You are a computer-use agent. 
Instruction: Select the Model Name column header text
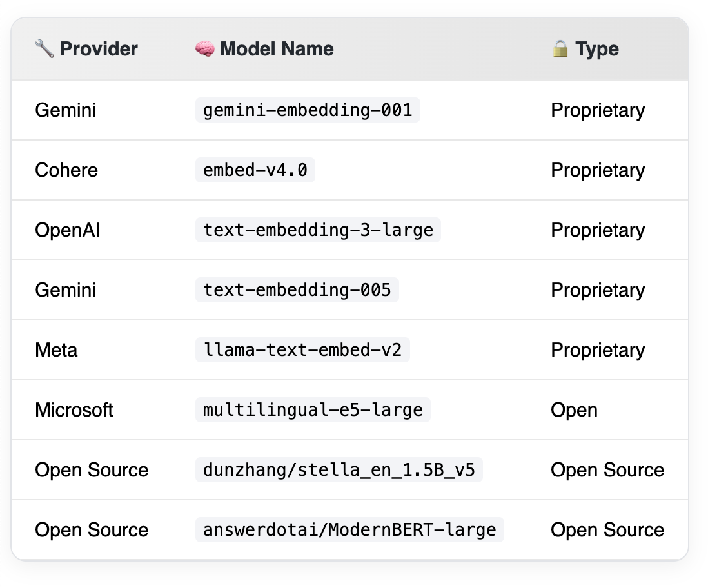(277, 49)
